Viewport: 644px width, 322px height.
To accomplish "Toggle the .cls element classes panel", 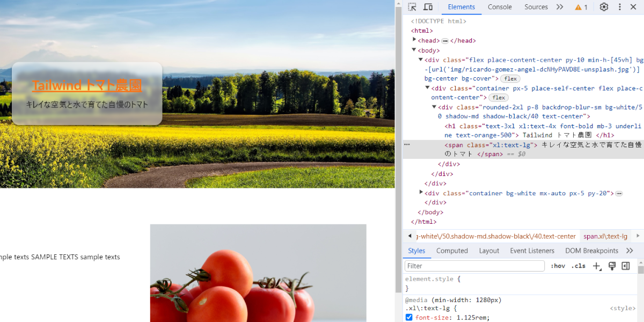I will [x=579, y=266].
